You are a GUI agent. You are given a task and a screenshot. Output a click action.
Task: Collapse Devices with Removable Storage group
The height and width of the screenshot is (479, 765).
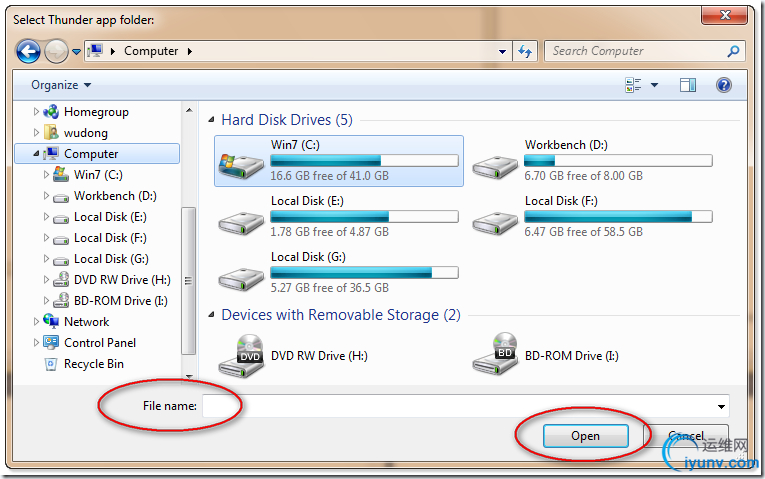point(211,315)
